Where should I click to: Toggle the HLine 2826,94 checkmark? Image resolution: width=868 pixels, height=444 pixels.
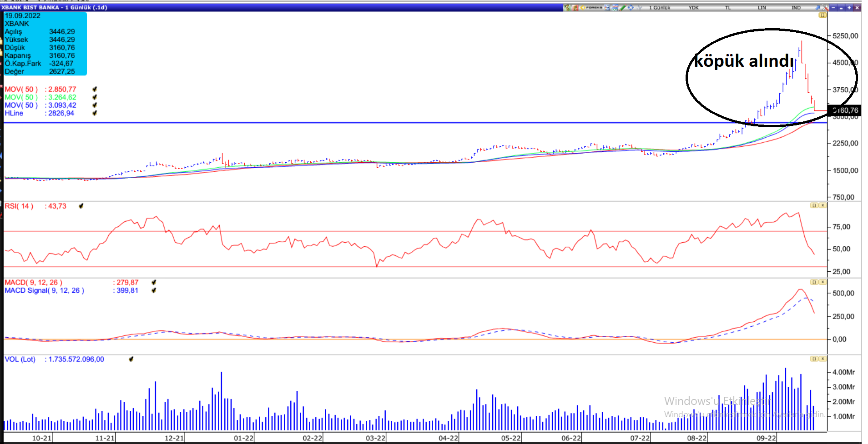(x=95, y=113)
